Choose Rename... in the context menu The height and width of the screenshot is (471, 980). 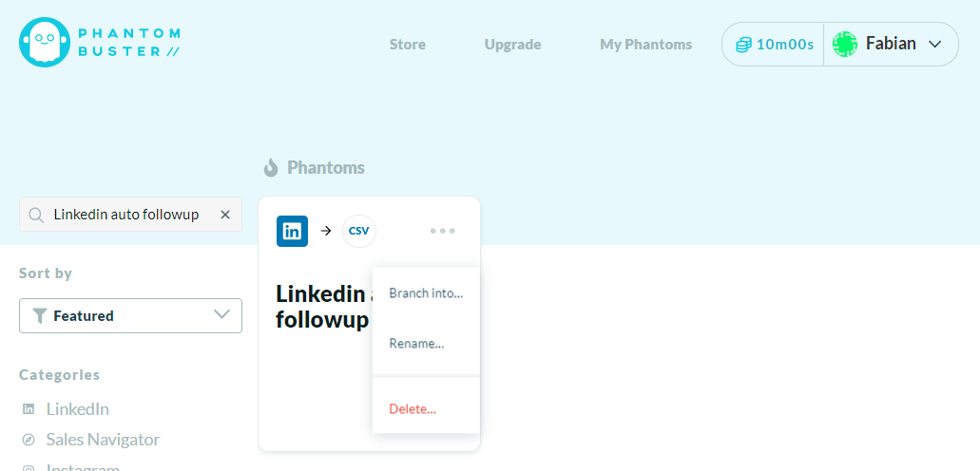417,344
